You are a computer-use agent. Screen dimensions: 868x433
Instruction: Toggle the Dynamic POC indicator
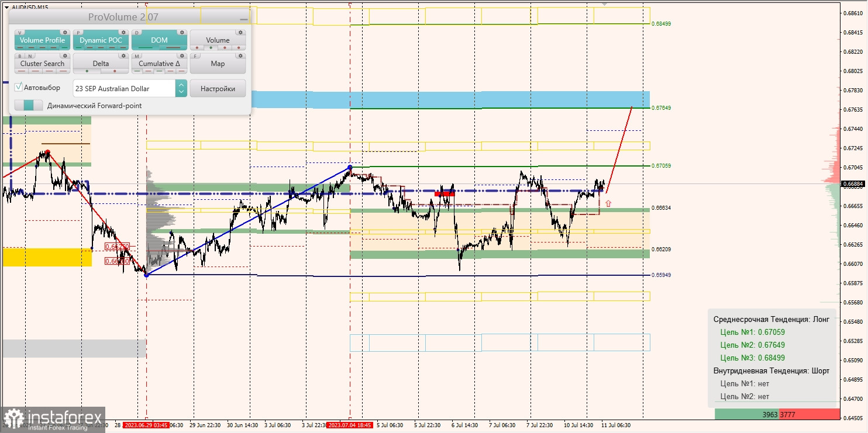(101, 40)
